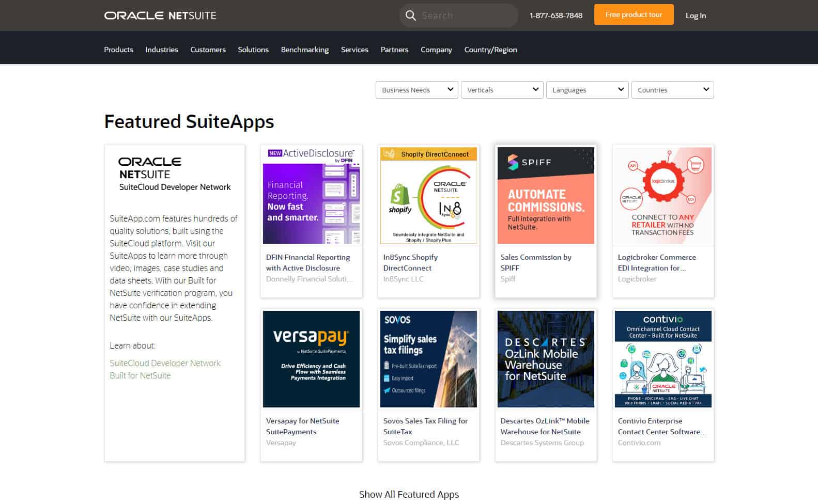The width and height of the screenshot is (818, 504).
Task: Open the Benchmarking menu
Action: 305,50
